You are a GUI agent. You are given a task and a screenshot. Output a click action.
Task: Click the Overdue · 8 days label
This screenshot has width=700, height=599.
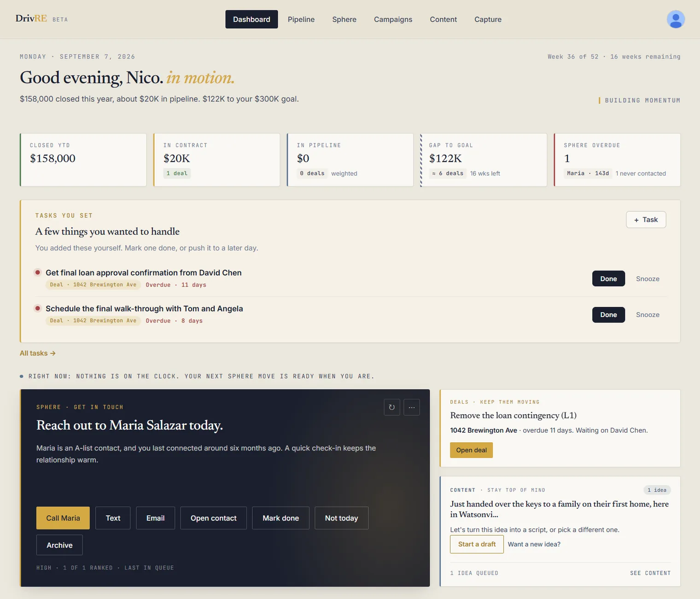click(174, 321)
